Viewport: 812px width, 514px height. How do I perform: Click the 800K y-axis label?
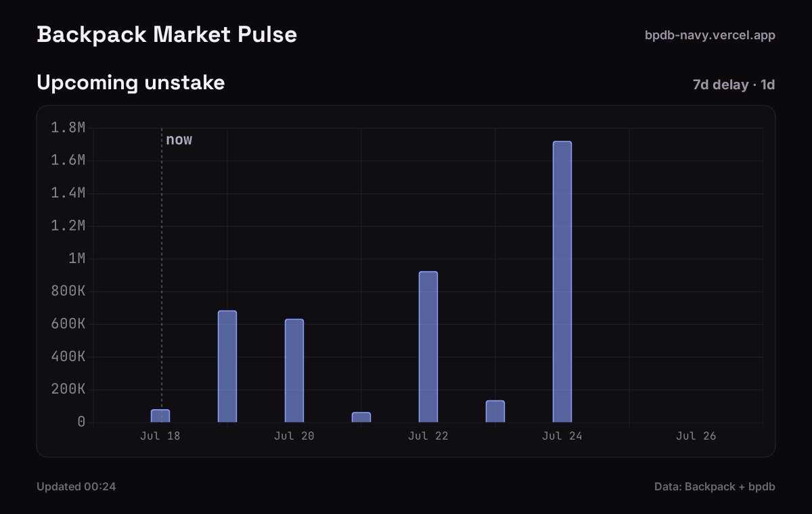[68, 291]
